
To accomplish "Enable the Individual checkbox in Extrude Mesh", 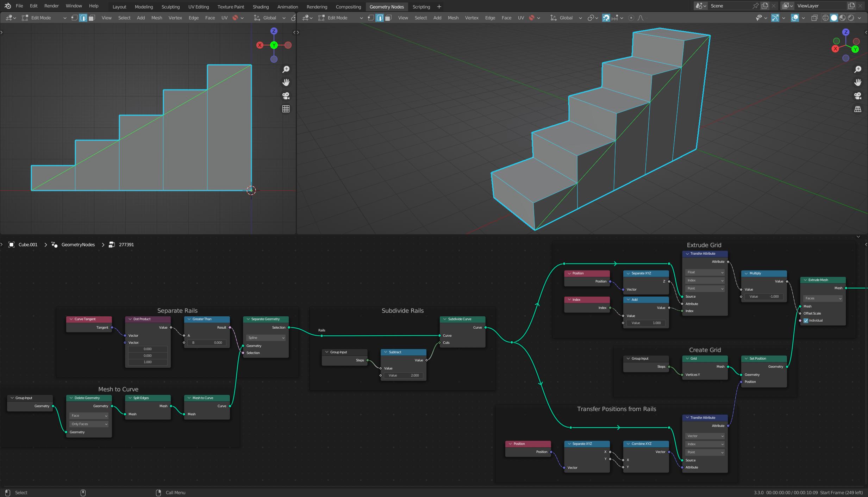I will coord(806,321).
